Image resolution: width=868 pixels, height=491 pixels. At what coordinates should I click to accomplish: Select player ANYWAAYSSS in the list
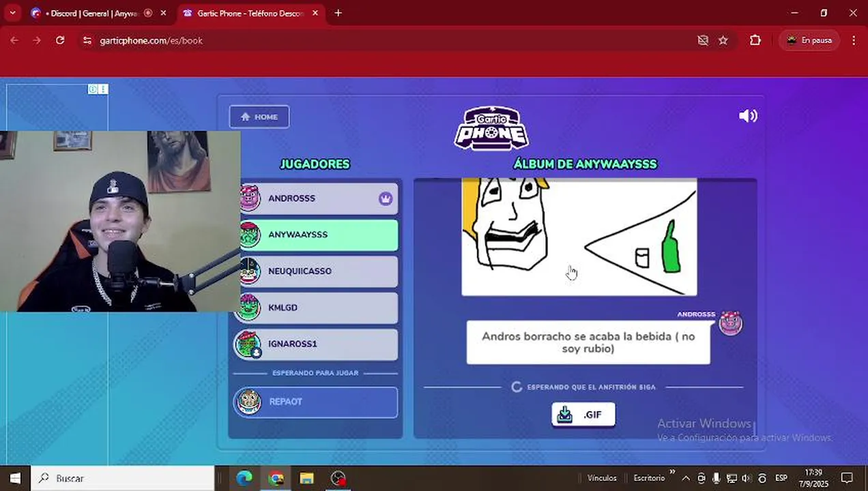(x=317, y=235)
